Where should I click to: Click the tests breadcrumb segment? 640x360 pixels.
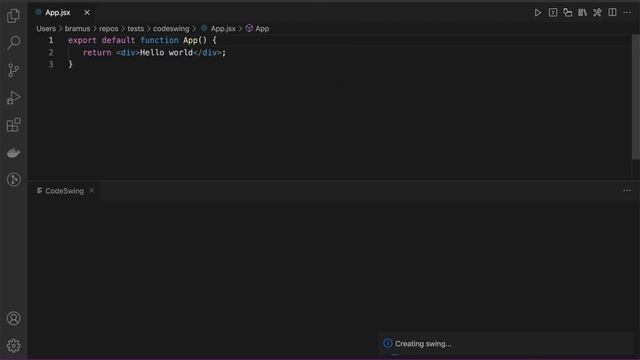point(136,29)
